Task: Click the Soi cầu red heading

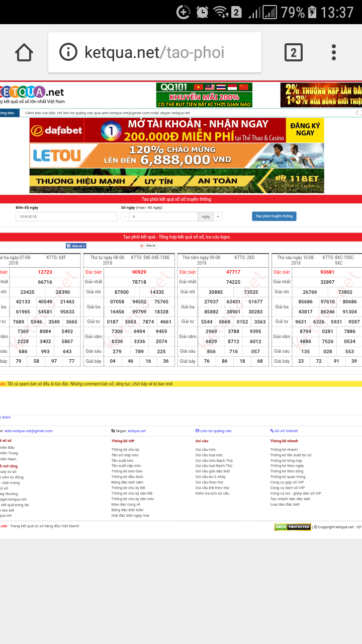Action: point(202,441)
